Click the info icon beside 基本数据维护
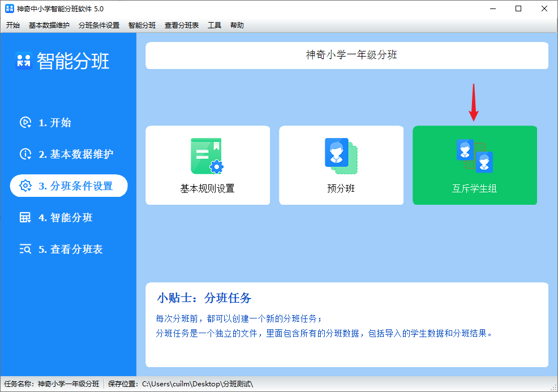The width and height of the screenshot is (558, 392). 25,154
